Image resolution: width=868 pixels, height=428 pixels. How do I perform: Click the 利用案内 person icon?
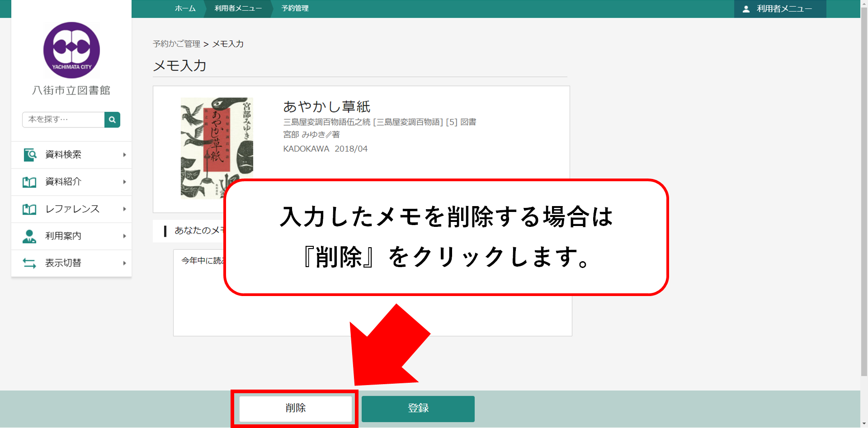coord(29,236)
